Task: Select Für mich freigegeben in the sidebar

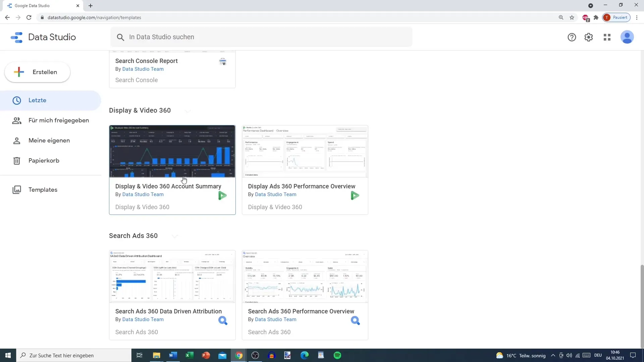Action: point(50,120)
